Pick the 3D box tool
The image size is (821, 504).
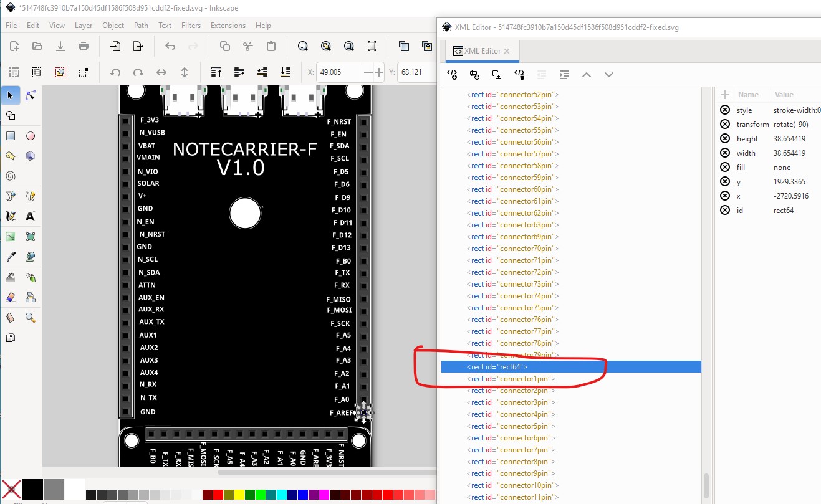click(31, 156)
